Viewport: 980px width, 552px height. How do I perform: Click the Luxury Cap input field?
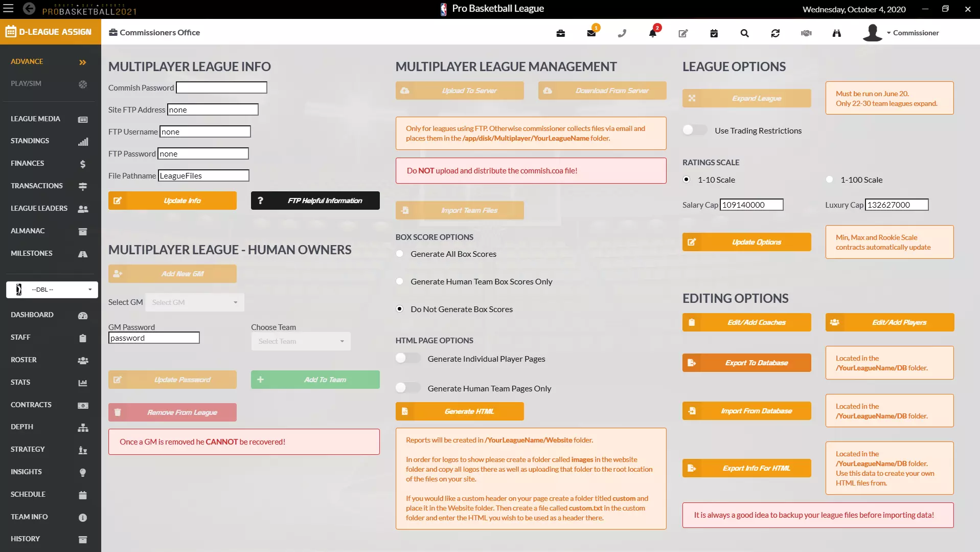coord(897,205)
